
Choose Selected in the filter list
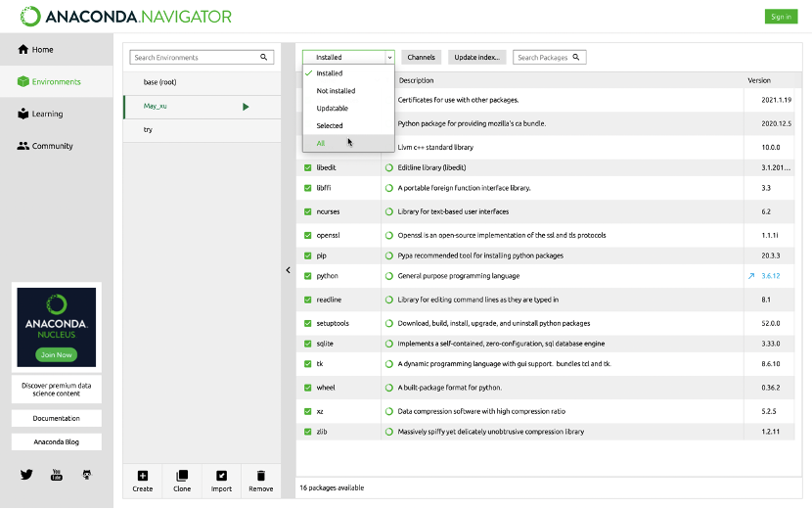pos(348,125)
